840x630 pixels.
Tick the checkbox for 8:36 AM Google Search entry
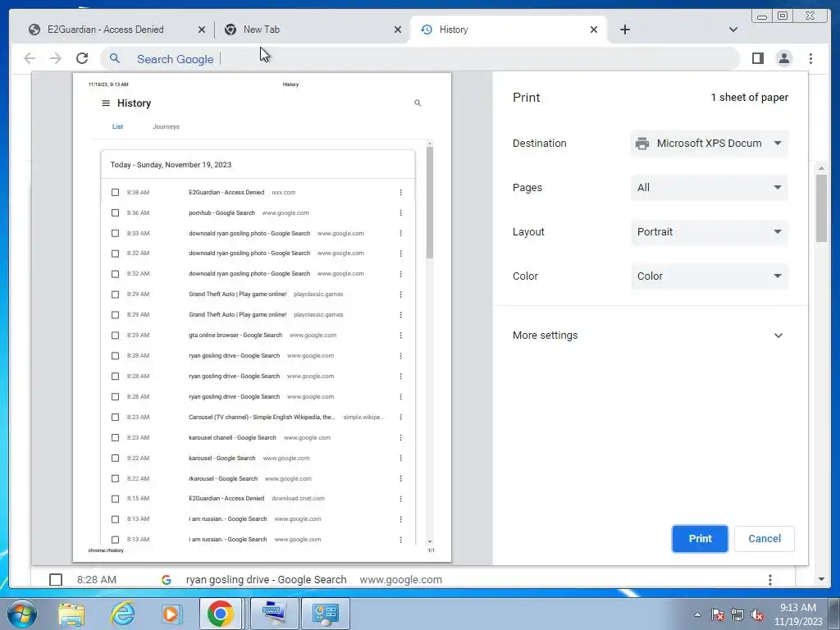point(115,212)
